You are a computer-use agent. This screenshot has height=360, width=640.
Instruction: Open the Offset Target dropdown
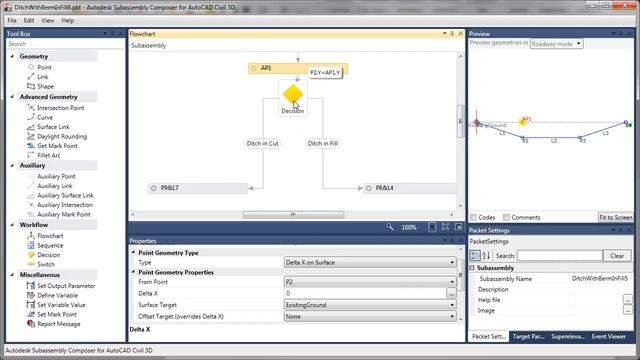click(x=370, y=316)
